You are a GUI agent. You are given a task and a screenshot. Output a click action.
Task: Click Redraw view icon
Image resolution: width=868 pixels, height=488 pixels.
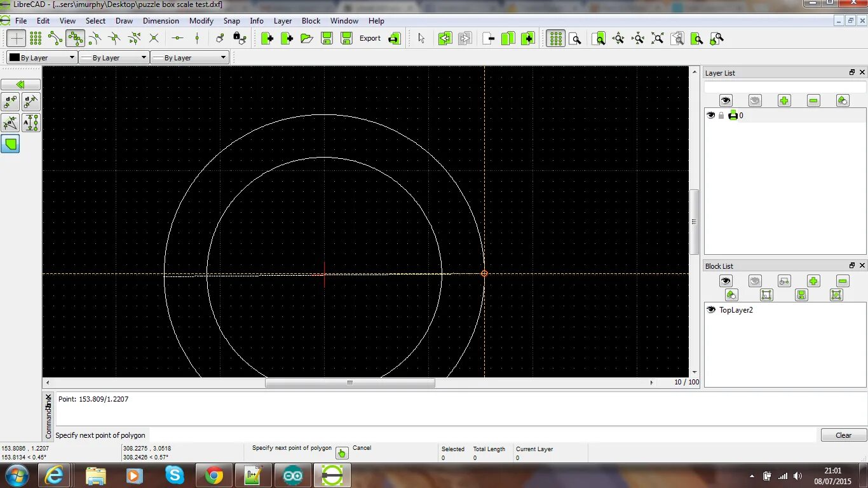coord(599,39)
